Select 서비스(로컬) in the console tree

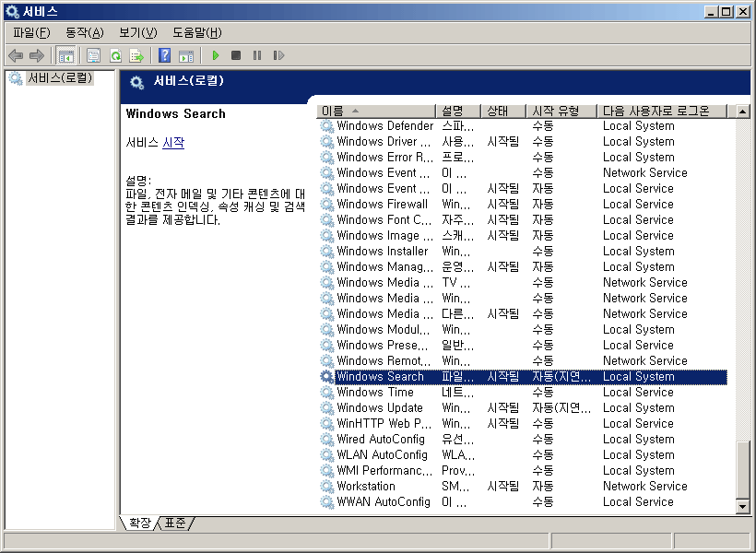pos(60,77)
